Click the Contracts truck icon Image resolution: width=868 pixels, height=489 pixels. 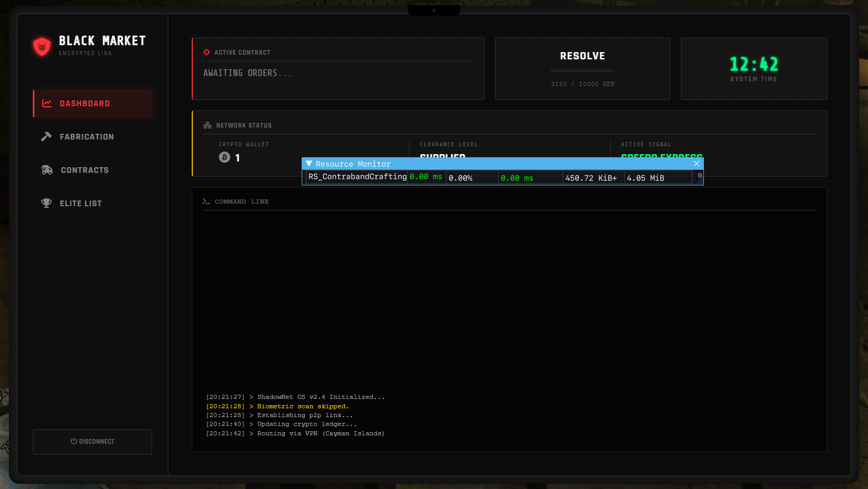click(x=47, y=170)
